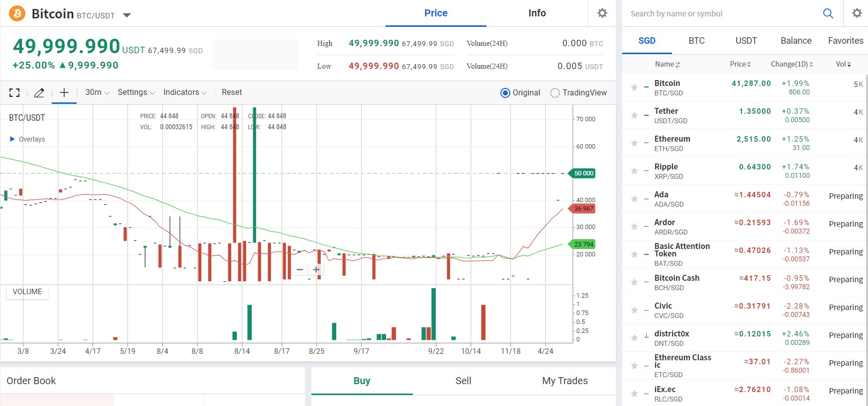Click the Bitcoin logo icon
This screenshot has height=406, width=868.
(x=17, y=13)
